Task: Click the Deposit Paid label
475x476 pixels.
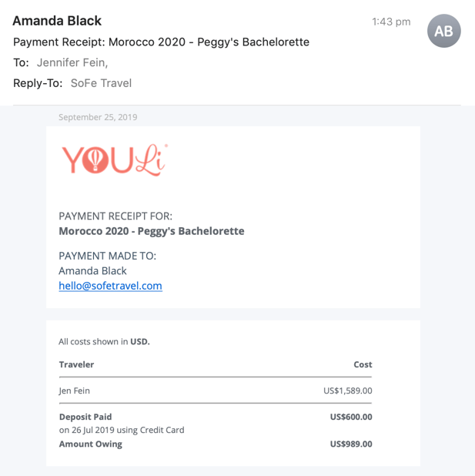Action: [85, 417]
